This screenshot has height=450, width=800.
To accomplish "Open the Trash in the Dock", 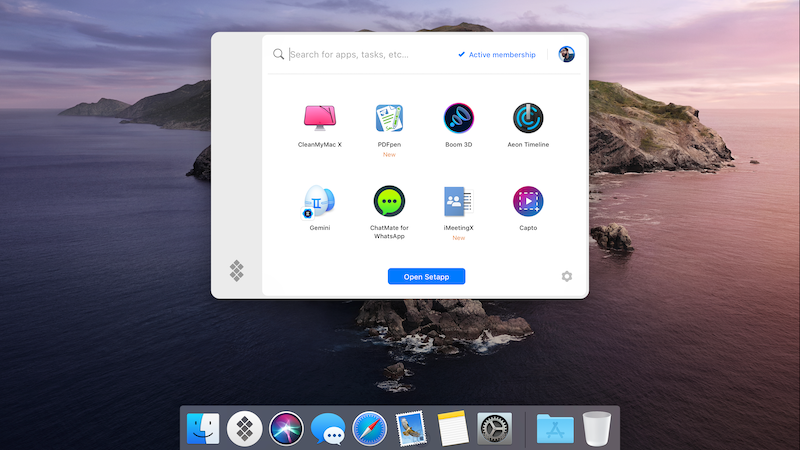I will pos(597,429).
